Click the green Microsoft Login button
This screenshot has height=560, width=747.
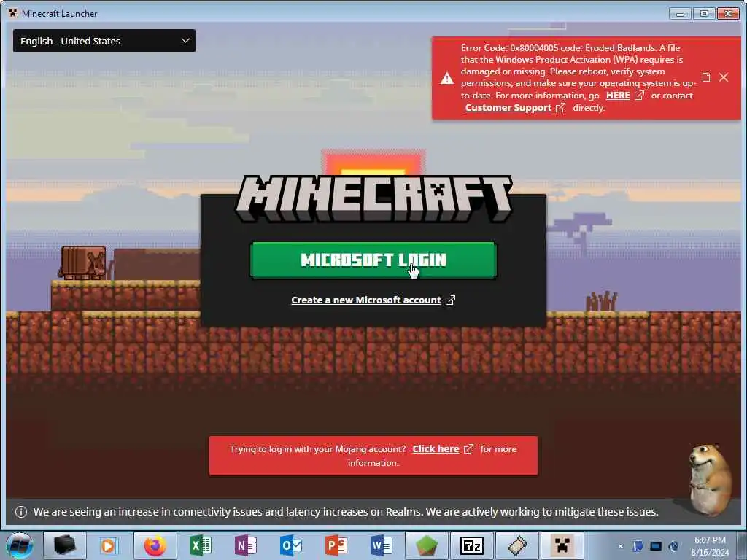[373, 260]
